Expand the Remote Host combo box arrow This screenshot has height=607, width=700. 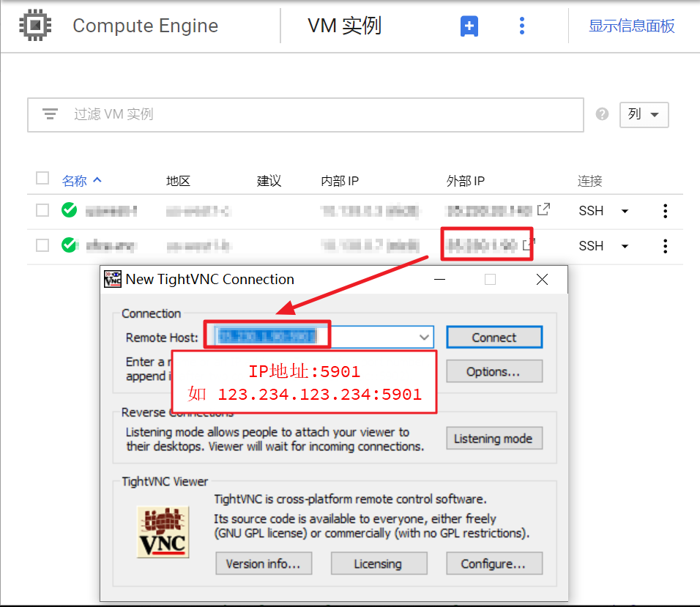click(424, 338)
